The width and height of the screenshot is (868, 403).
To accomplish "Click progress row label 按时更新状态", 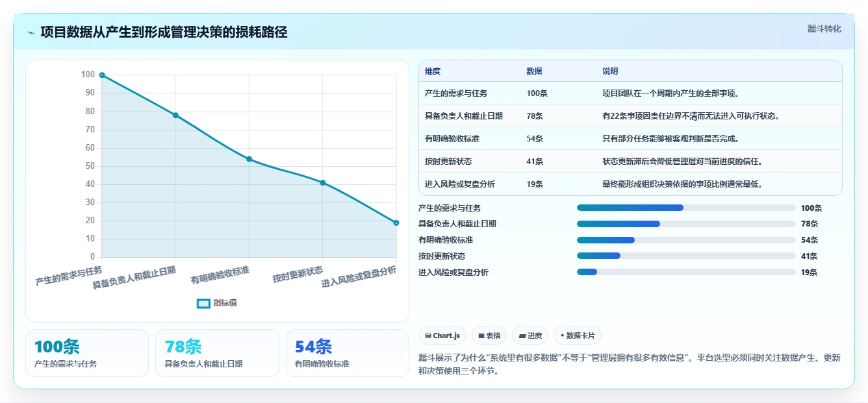I will click(x=442, y=256).
